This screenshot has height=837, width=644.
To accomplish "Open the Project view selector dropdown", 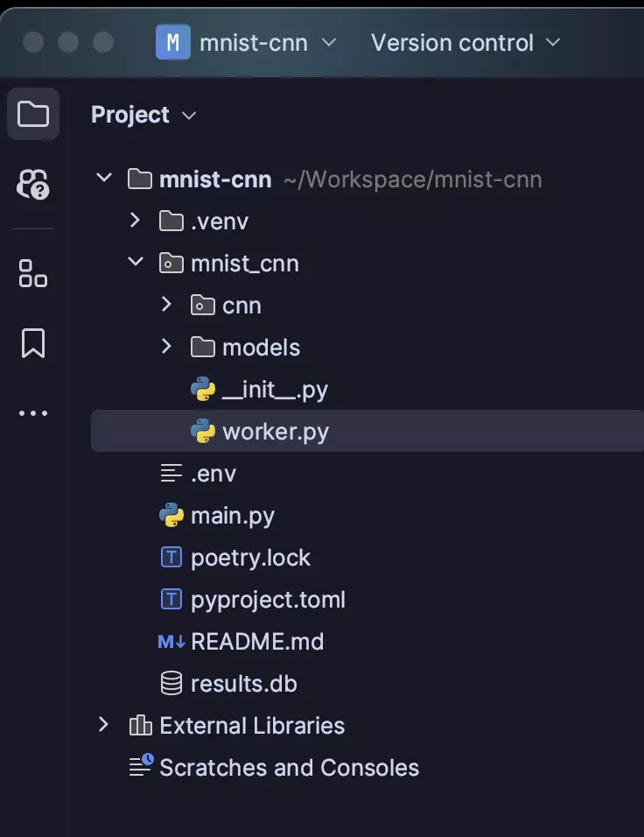I will click(x=143, y=115).
